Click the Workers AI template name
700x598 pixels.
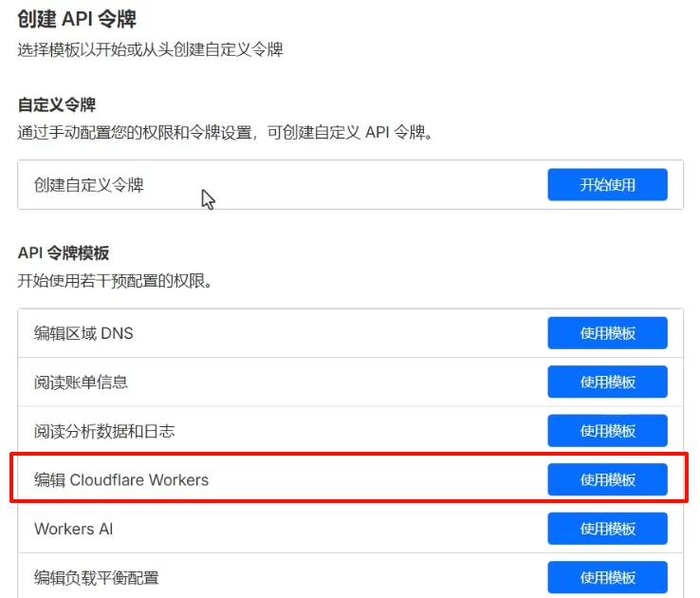tap(73, 529)
